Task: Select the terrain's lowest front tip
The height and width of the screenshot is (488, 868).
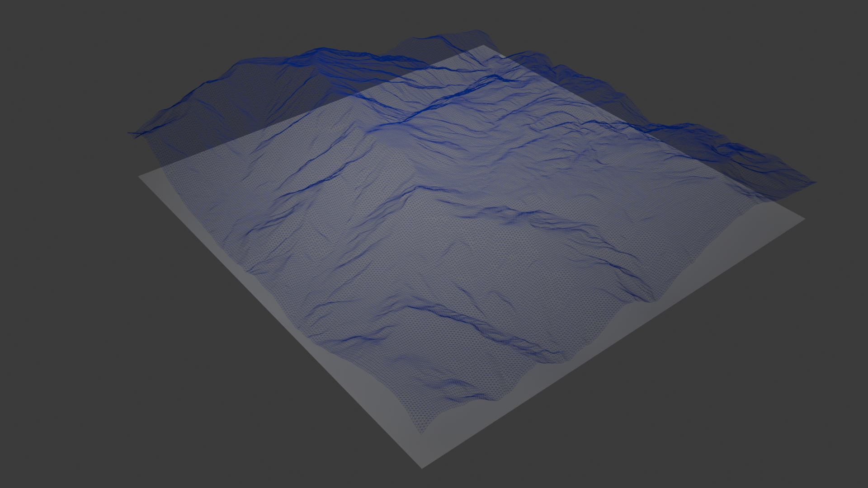Action: point(421,432)
